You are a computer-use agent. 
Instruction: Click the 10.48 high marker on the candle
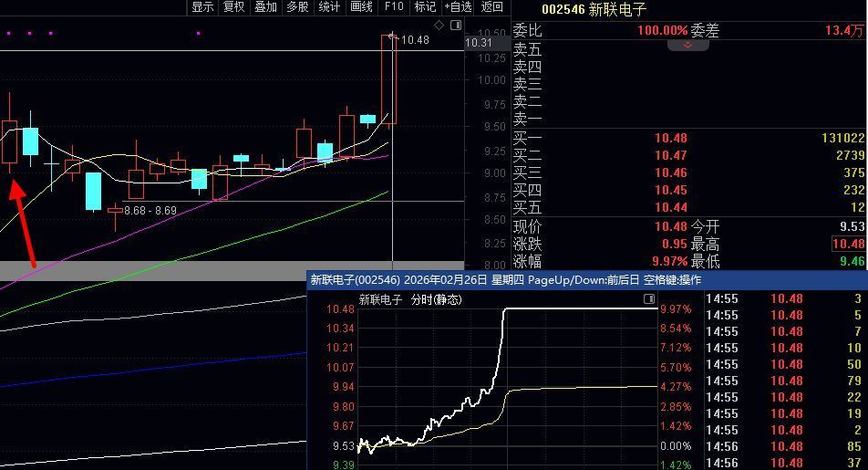415,40
